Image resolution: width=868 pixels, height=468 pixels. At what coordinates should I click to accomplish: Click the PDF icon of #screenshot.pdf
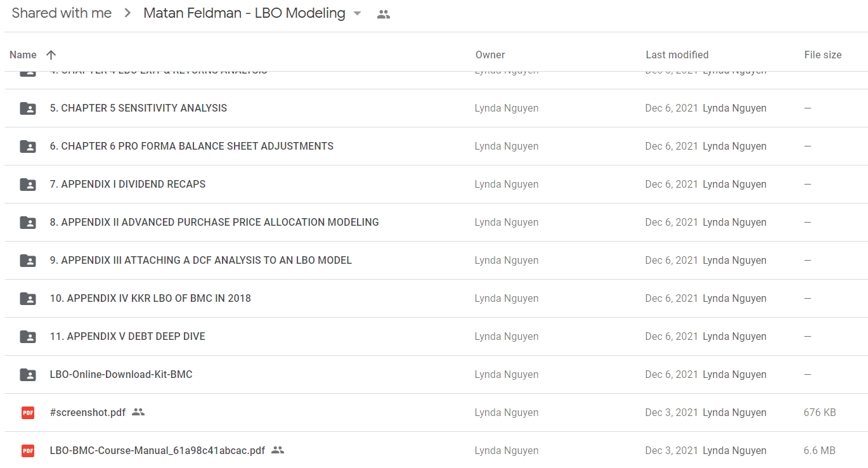(x=28, y=413)
